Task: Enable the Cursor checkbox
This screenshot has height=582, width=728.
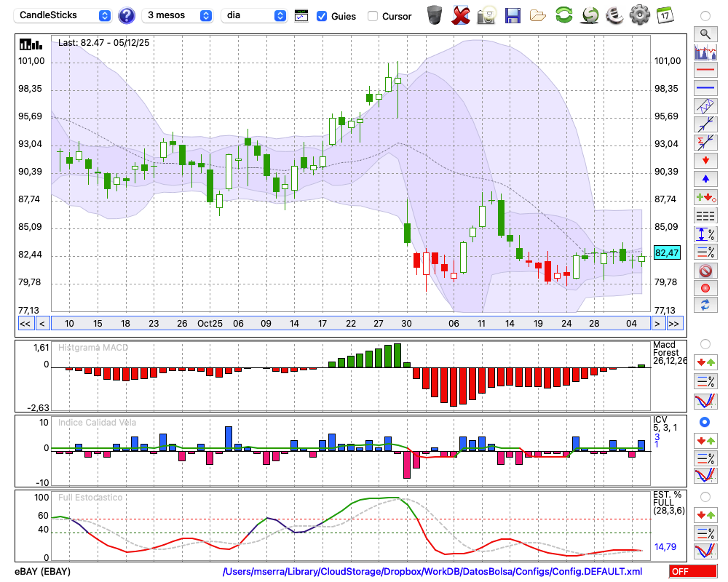Action: 372,16
